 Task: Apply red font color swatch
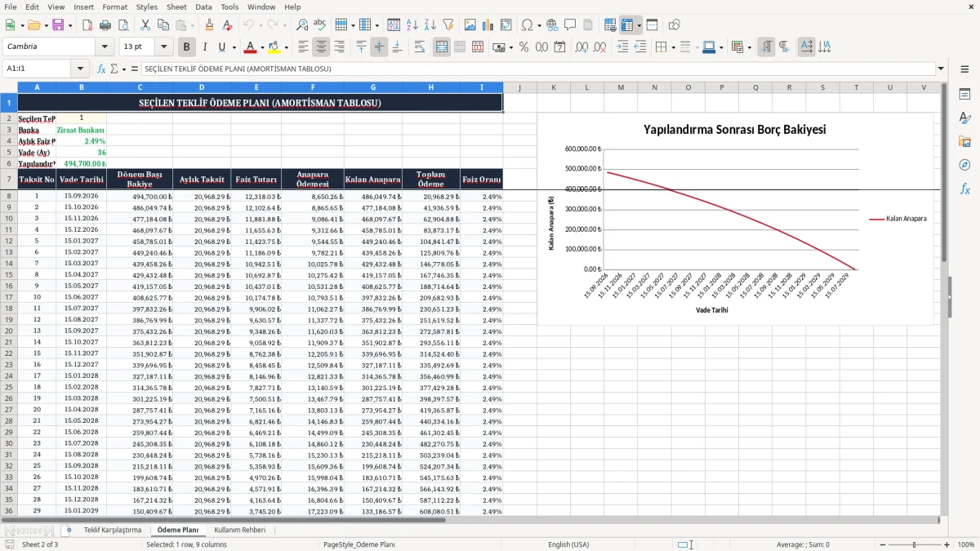(251, 47)
